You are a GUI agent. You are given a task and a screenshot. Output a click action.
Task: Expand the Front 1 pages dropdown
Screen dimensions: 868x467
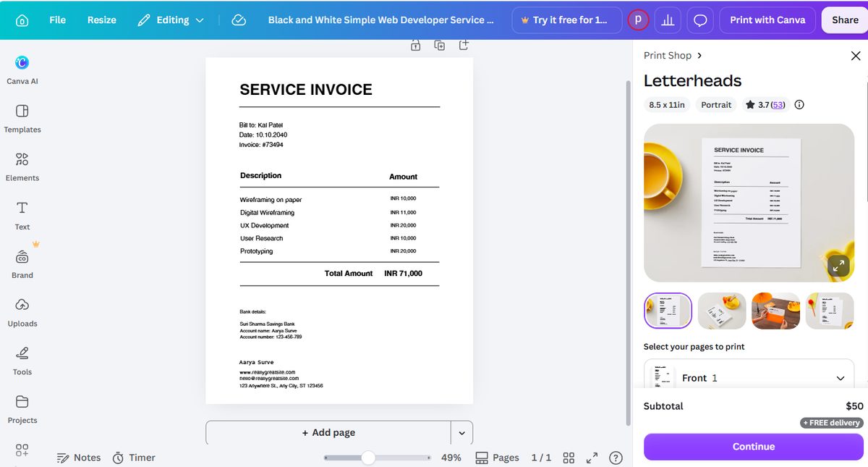[749, 376]
